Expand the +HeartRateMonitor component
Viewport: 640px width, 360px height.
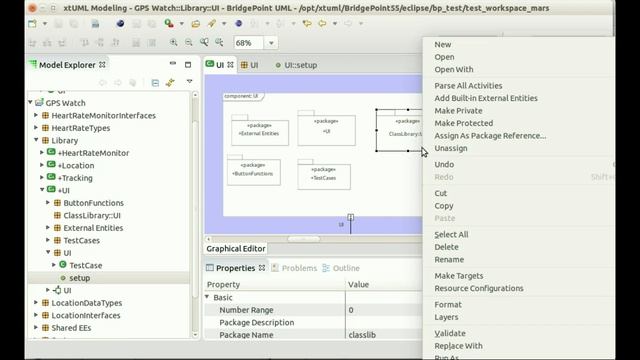click(42, 152)
